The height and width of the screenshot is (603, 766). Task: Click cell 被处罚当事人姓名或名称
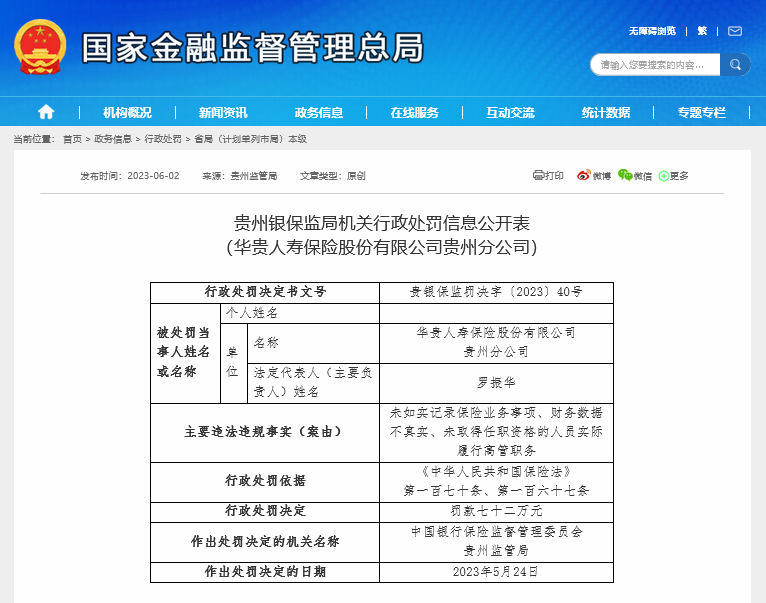(x=184, y=352)
